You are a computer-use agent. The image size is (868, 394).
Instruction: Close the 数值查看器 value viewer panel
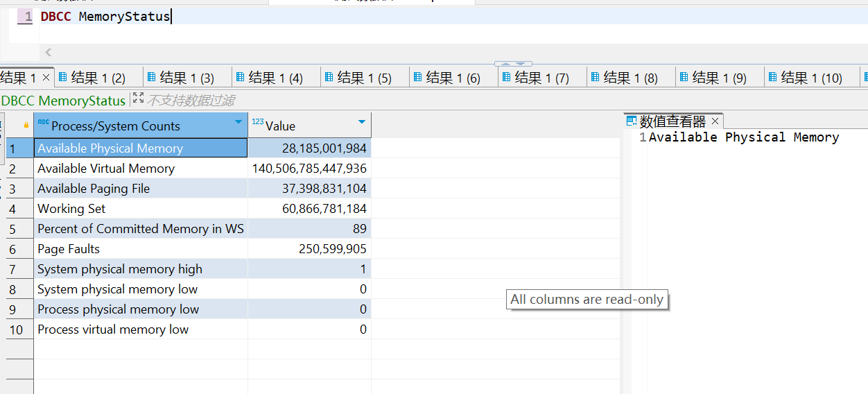click(x=715, y=121)
